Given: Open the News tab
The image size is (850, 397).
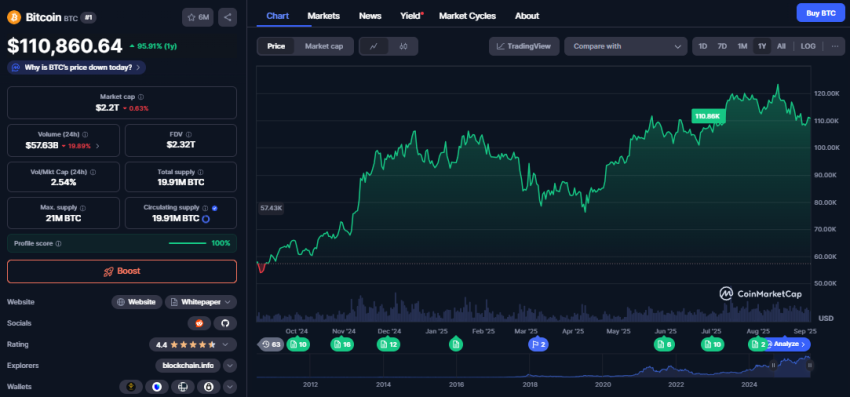Looking at the screenshot, I should click(x=370, y=16).
